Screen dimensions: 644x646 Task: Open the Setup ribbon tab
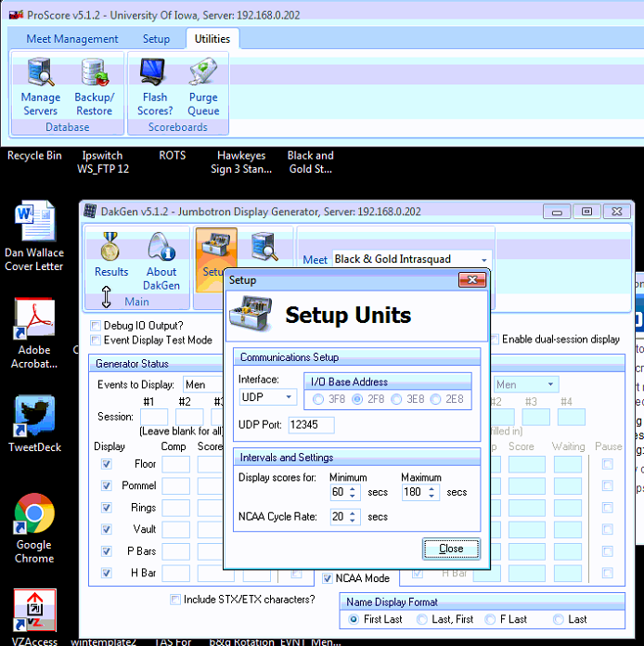156,39
